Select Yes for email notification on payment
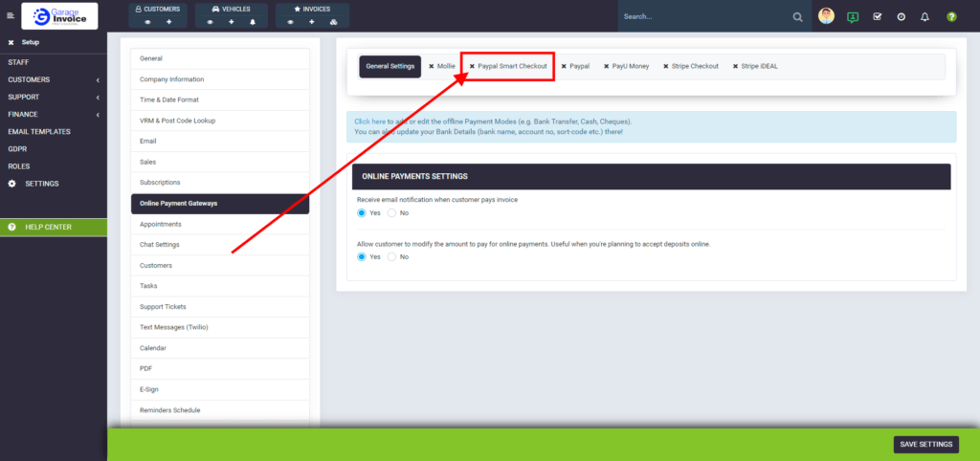The width and height of the screenshot is (980, 461). click(x=361, y=213)
